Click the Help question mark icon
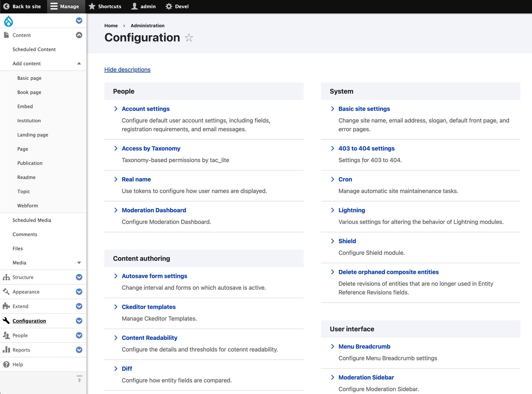Viewport: 532px width, 394px height. tap(6, 364)
